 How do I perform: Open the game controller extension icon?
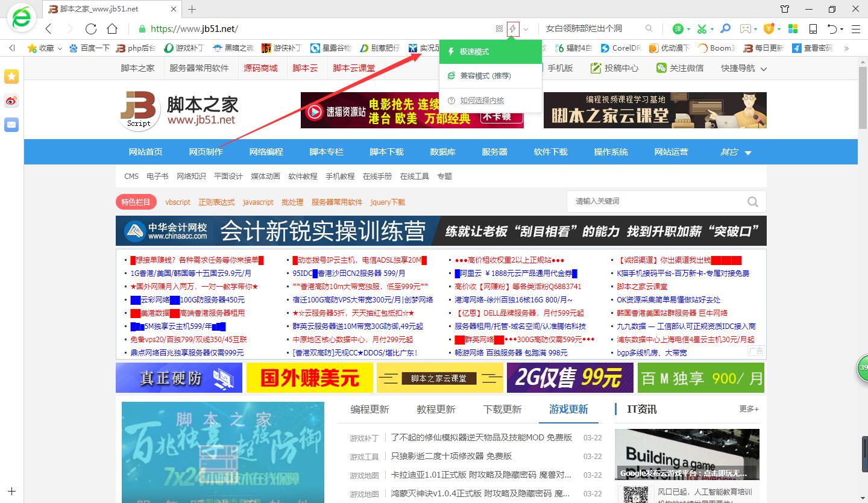point(746,28)
